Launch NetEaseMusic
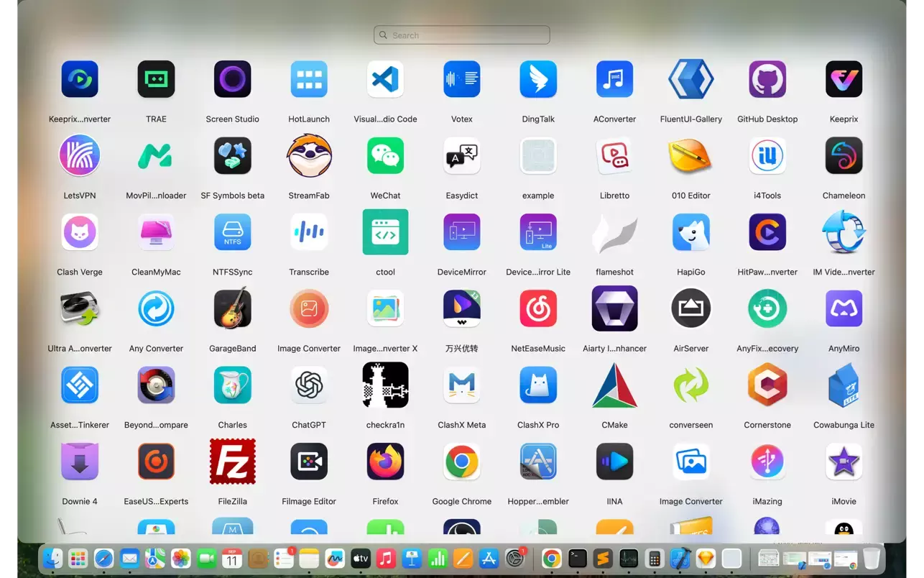Screen dimensions: 924x578 pyautogui.click(x=538, y=308)
